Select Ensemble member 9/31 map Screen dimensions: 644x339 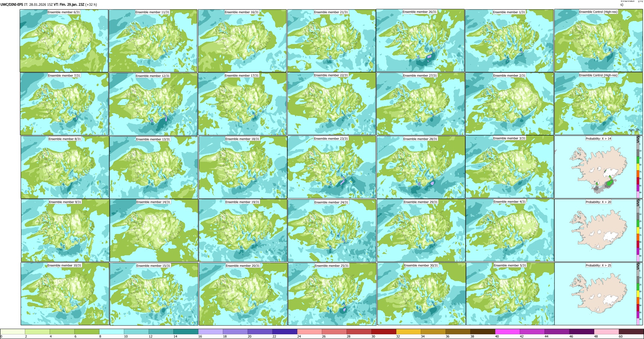[65, 230]
